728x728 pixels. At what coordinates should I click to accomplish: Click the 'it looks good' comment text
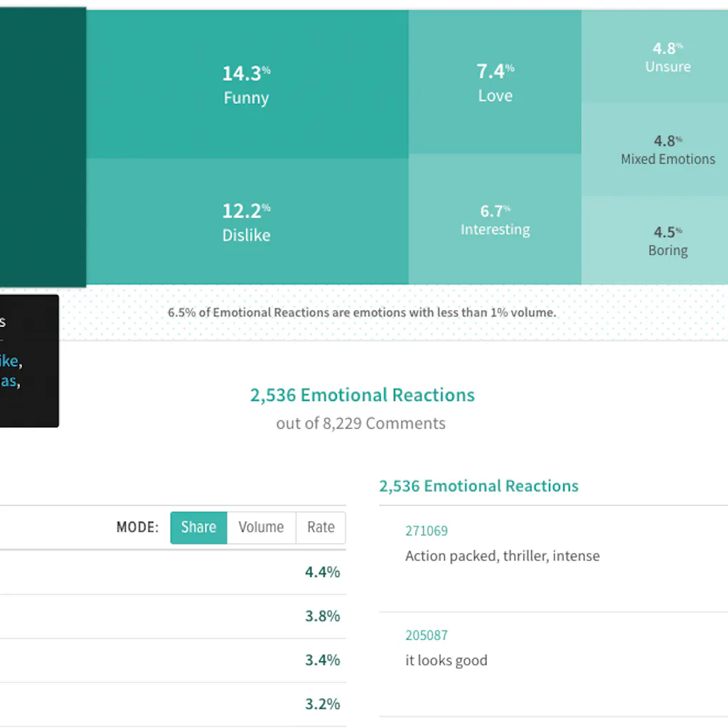tap(446, 660)
